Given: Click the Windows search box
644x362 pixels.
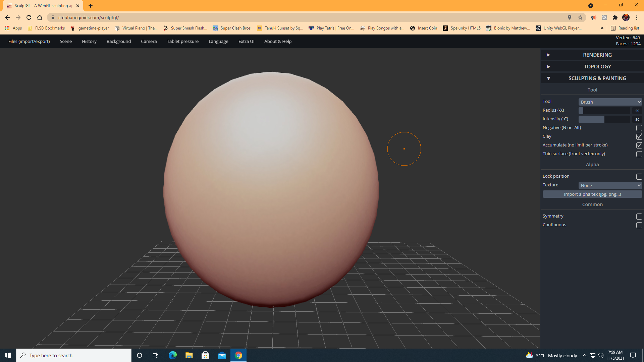Looking at the screenshot, I should click(74, 355).
